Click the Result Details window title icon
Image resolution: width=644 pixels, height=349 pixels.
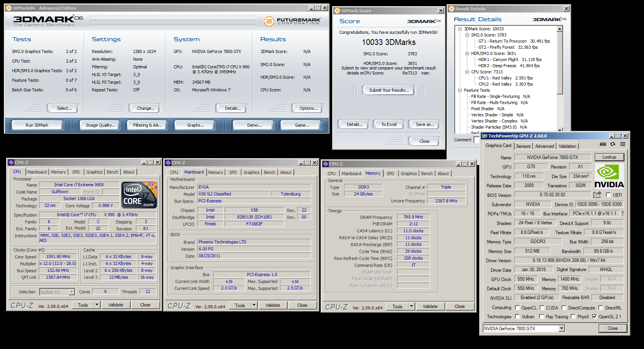point(452,9)
